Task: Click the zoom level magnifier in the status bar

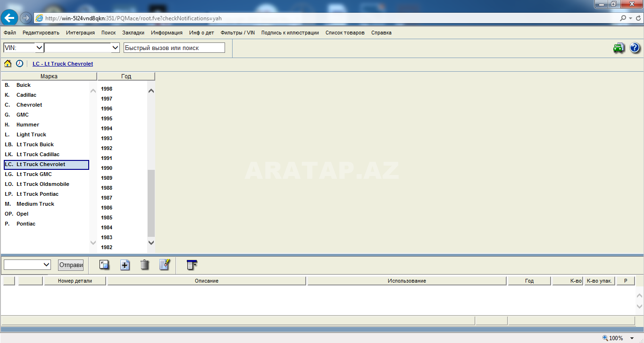Action: point(605,338)
